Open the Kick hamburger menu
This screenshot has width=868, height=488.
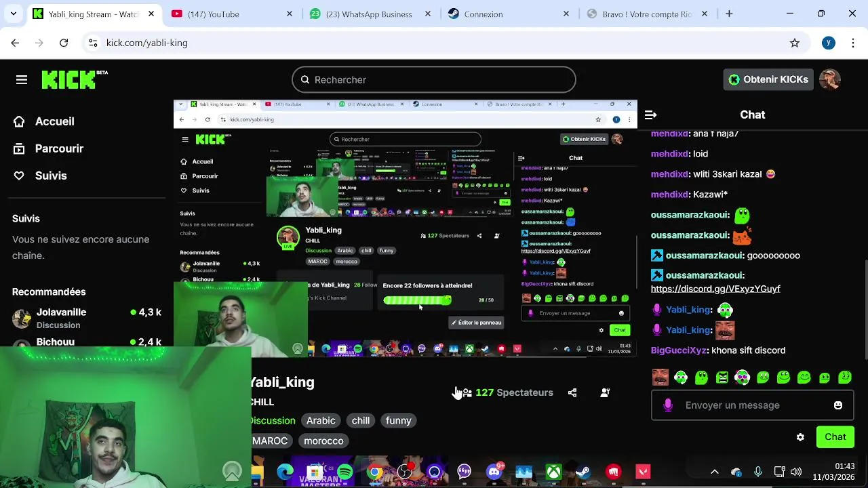[x=22, y=80]
